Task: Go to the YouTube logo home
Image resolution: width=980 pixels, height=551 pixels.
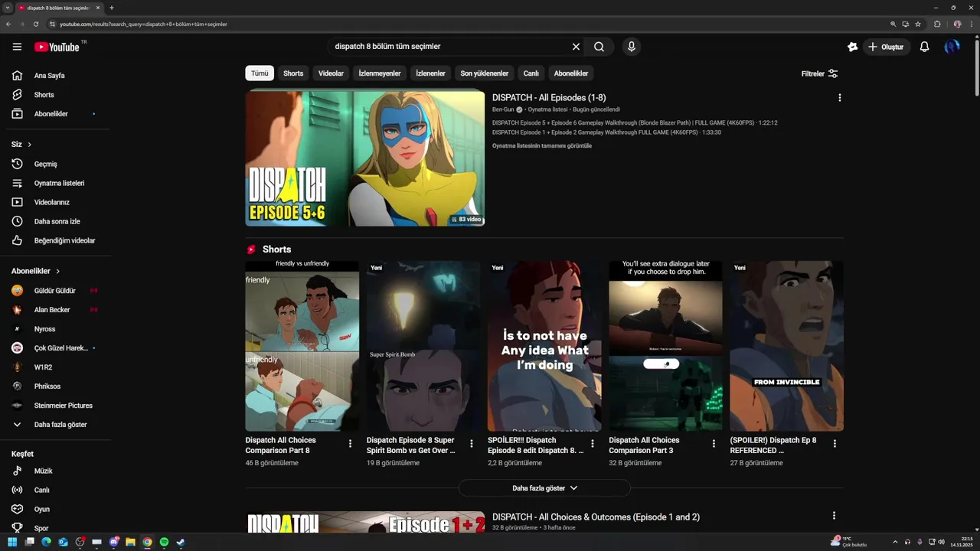Action: click(57, 47)
